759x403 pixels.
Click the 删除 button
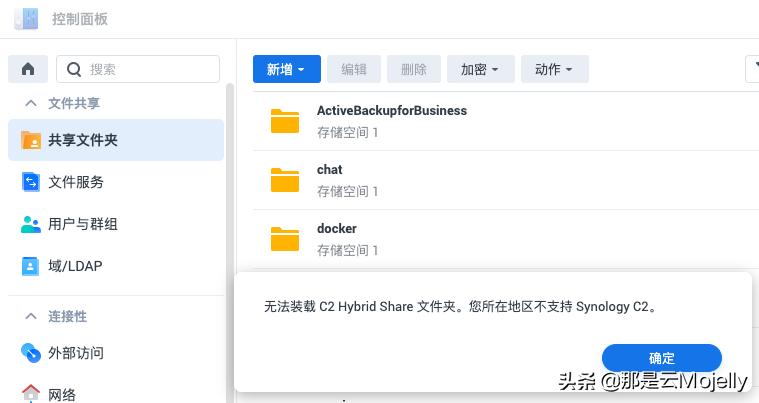click(x=414, y=69)
